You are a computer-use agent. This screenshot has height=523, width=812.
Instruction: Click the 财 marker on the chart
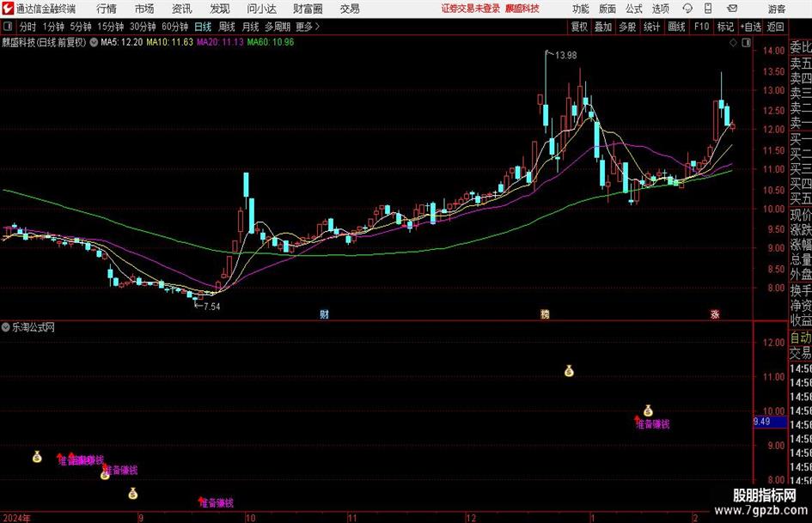[x=324, y=314]
